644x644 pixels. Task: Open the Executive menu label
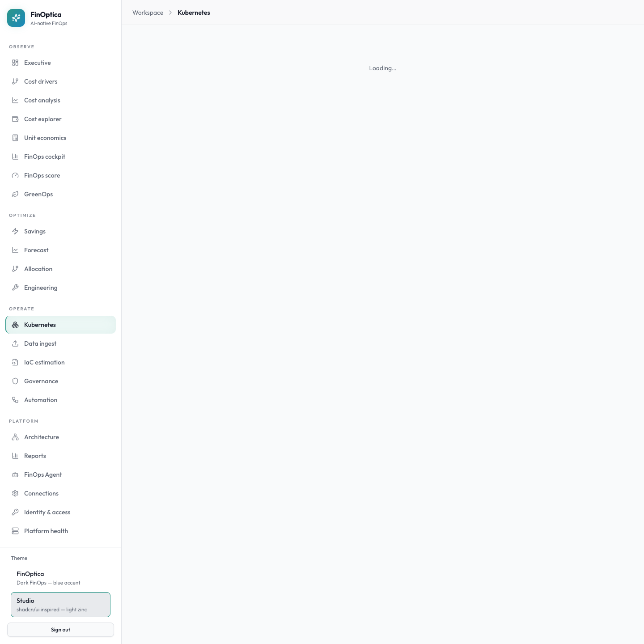click(x=38, y=63)
